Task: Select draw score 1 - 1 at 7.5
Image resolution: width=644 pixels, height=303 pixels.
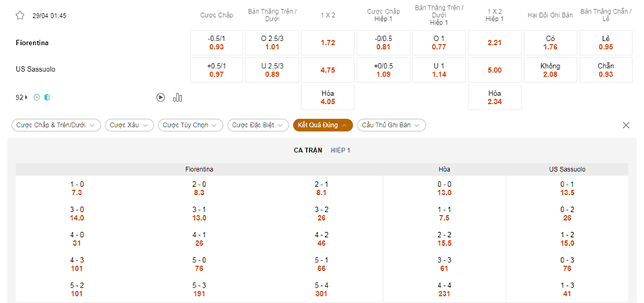Action: pos(444,214)
